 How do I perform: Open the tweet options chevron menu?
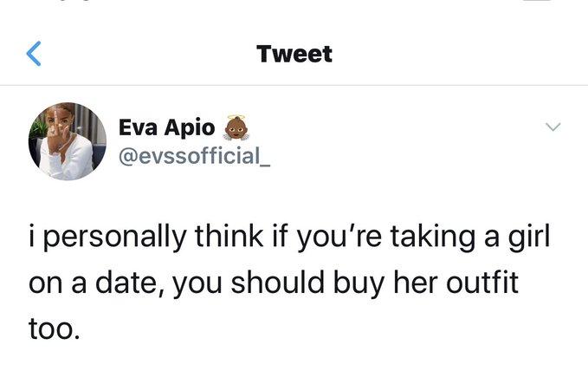click(552, 128)
